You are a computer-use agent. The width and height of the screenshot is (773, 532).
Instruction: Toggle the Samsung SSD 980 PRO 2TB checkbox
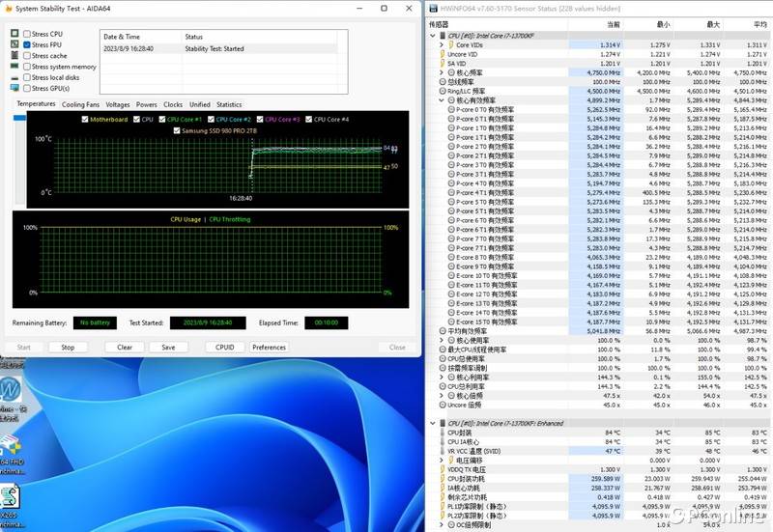coord(177,130)
